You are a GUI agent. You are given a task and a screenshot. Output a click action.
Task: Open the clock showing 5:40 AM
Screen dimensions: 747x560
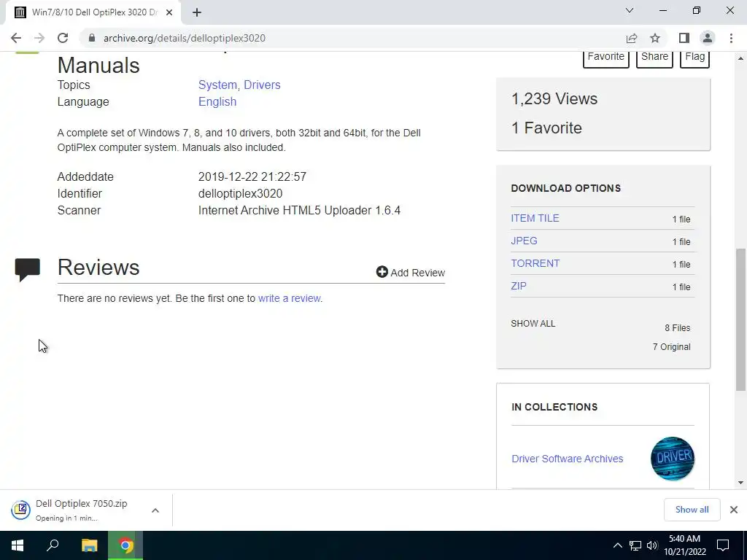coord(684,545)
